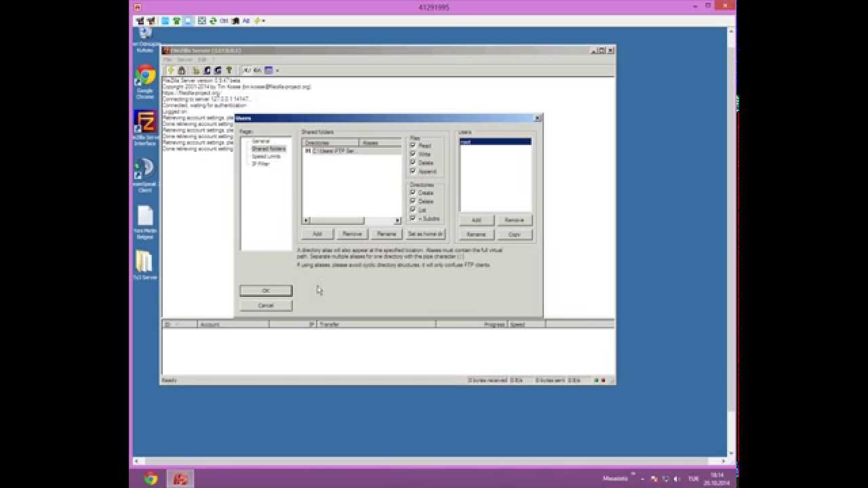
Task: Click the first monitor icon in remote session toolbar
Action: tap(140, 21)
